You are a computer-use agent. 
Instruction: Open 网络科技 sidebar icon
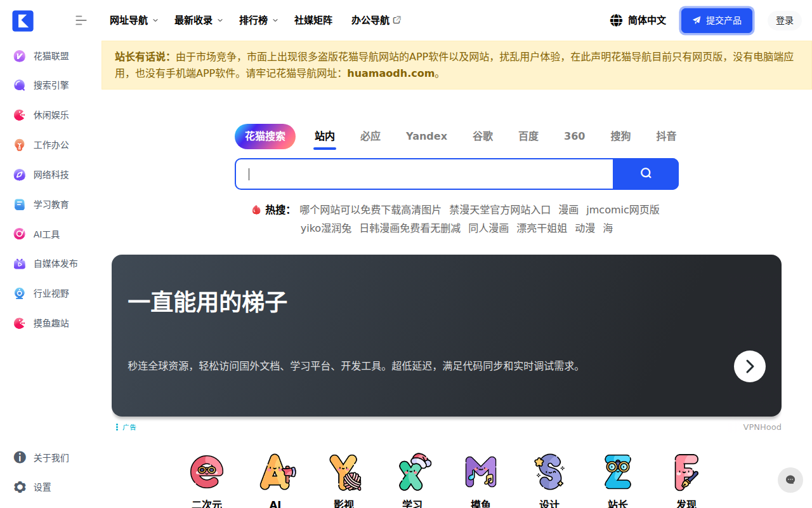tap(20, 175)
